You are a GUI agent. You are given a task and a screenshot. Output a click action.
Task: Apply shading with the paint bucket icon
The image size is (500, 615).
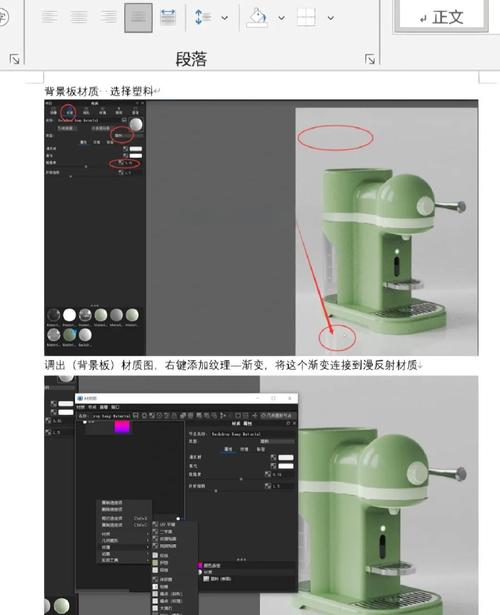pos(258,17)
